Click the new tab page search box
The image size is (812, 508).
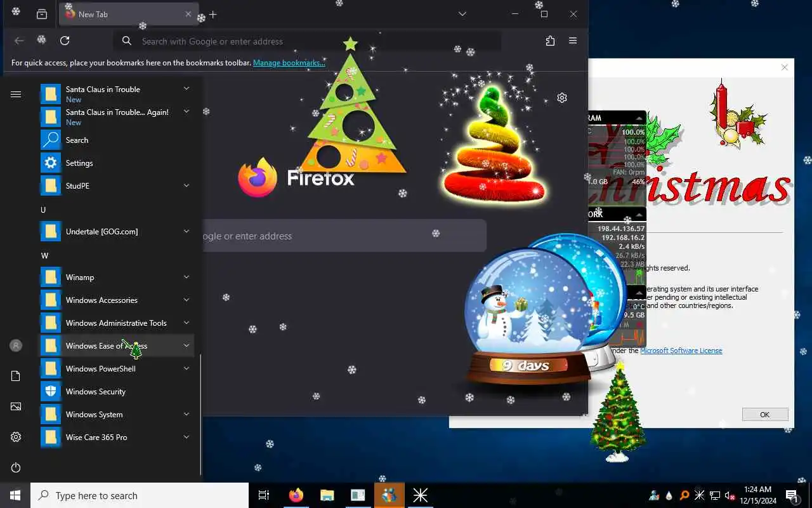(344, 236)
